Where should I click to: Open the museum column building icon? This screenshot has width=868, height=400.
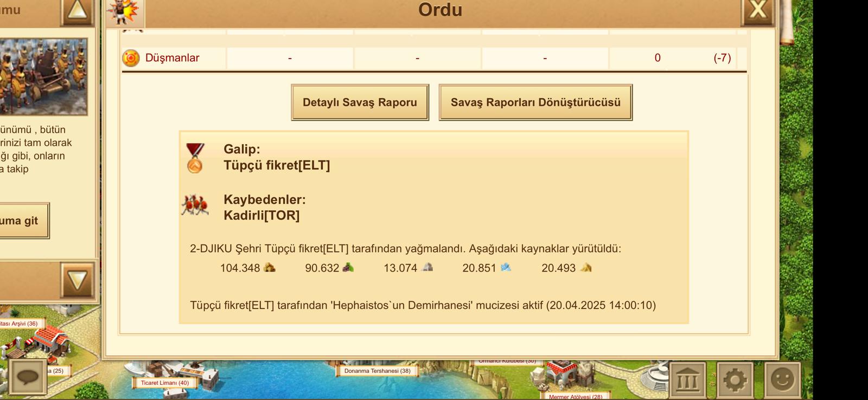click(687, 380)
